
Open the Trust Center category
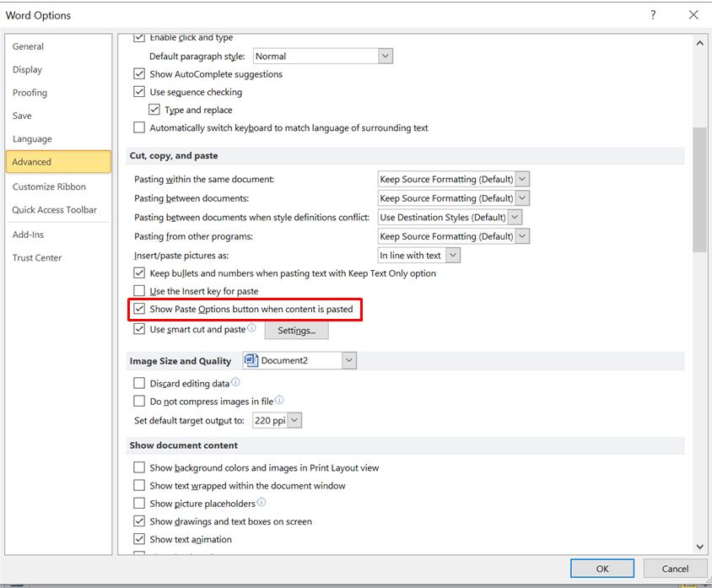tap(58, 258)
